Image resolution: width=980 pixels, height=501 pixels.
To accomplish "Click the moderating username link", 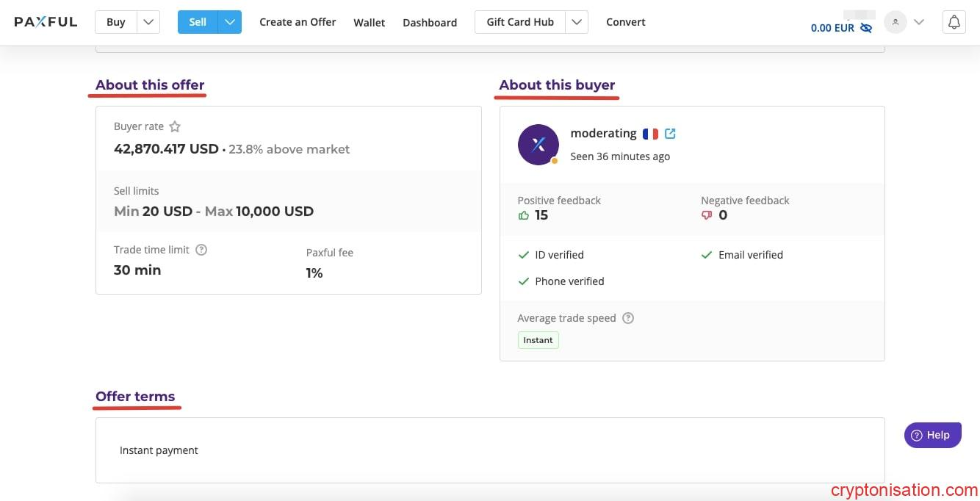I will (603, 133).
